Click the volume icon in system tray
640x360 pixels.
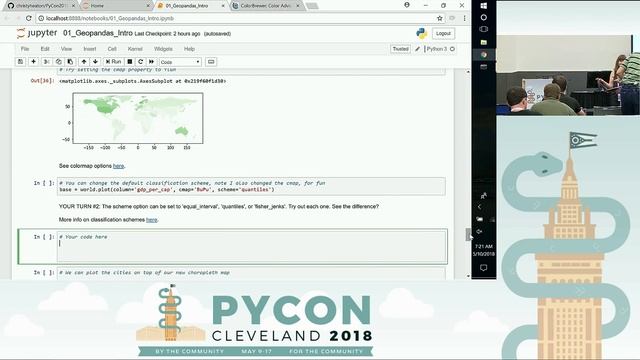pyautogui.click(x=480, y=231)
